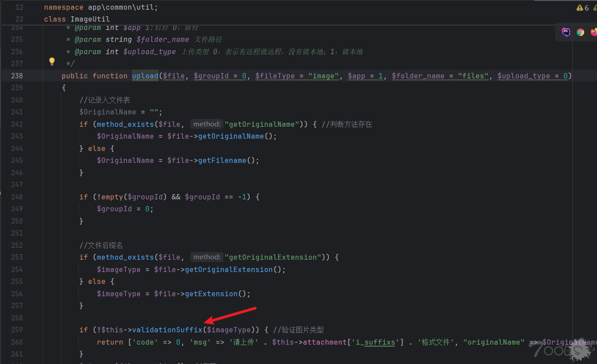Click the $imageType variable on line 254
The width and height of the screenshot is (597, 364).
point(118,269)
